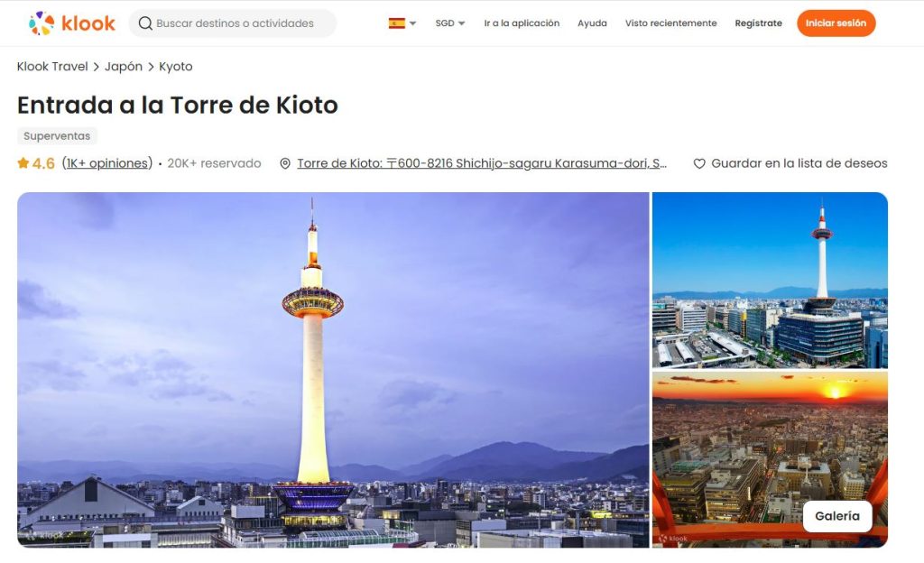This screenshot has height=563, width=924.
Task: Click the location pin icon beside the address
Action: [284, 163]
